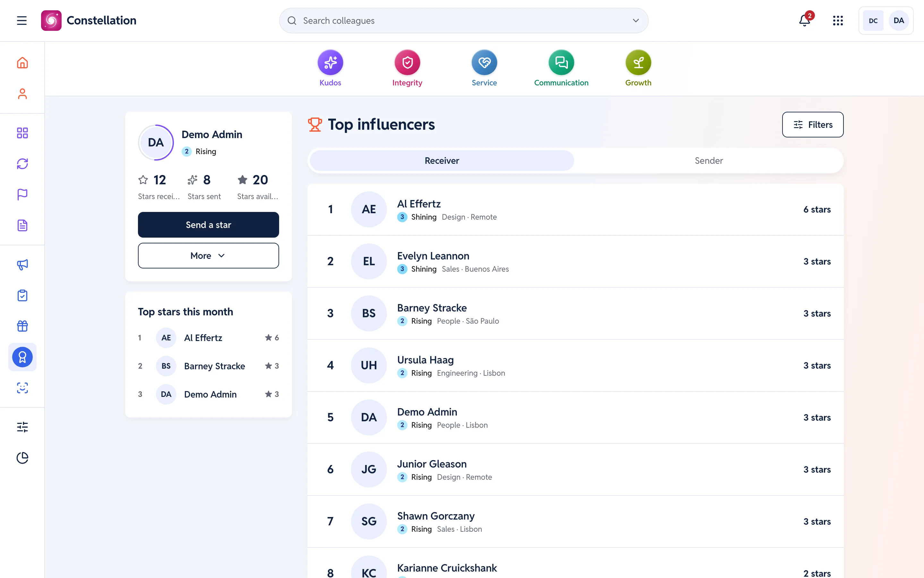This screenshot has height=578, width=924.
Task: Click the '6 stars' count for Al Effertz
Action: [817, 209]
